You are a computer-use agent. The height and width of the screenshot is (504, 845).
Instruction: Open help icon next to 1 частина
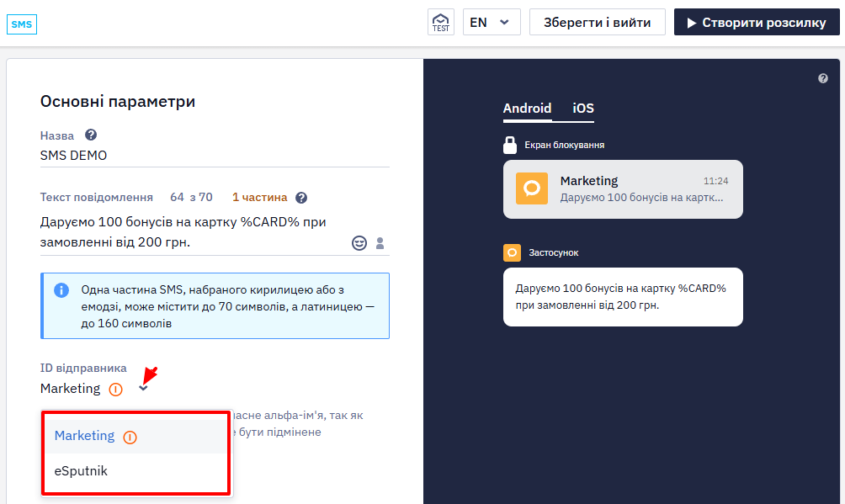tap(301, 198)
